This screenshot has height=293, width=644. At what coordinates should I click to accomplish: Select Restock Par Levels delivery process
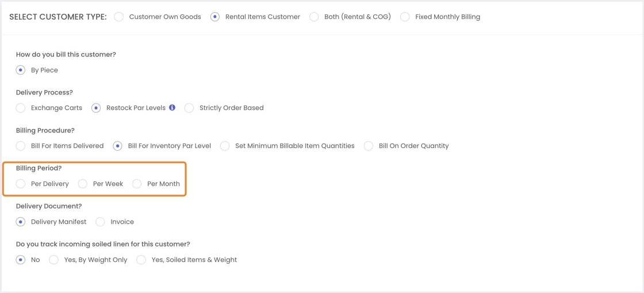[x=96, y=108]
